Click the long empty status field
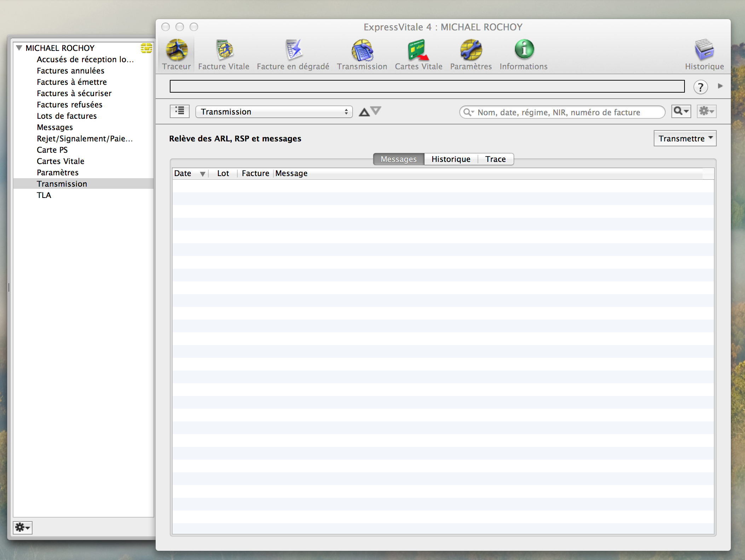The image size is (745, 560). 427,86
